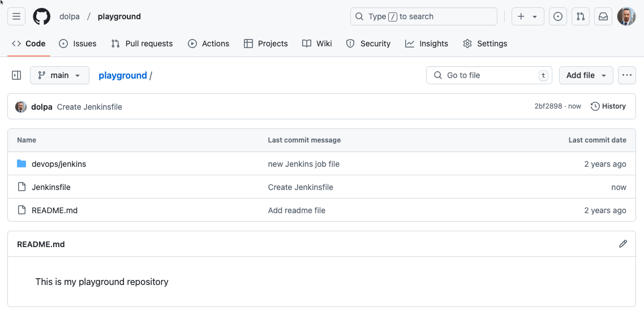Switch to the Actions tab
644x311 pixels.
[x=209, y=44]
